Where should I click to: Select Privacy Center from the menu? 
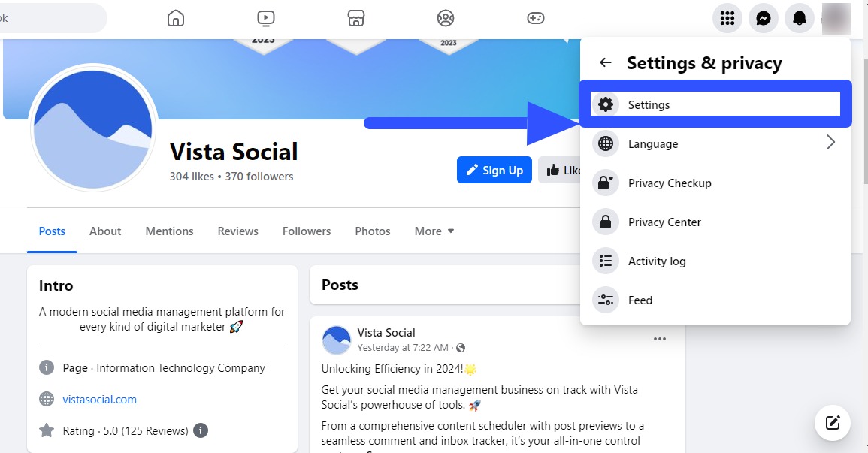click(664, 222)
